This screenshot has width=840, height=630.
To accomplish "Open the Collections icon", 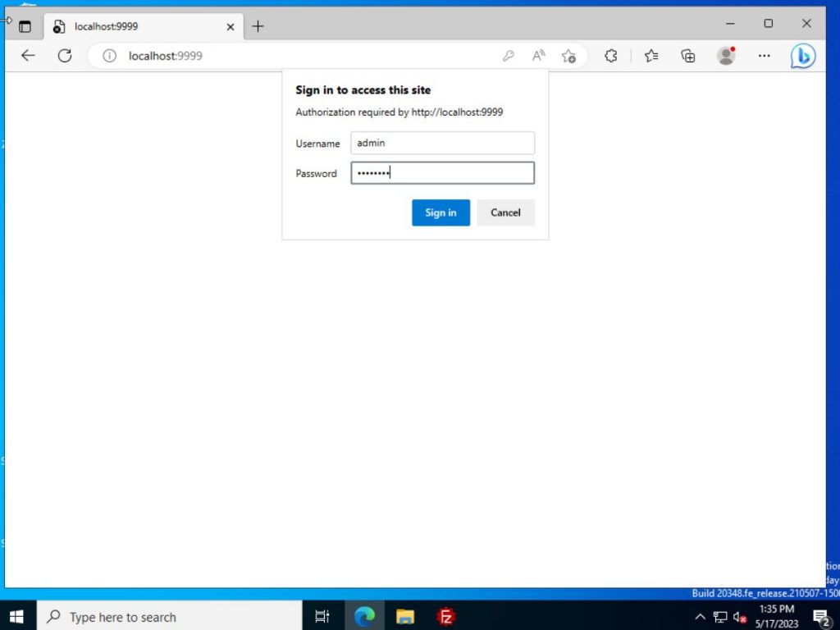I will (687, 56).
